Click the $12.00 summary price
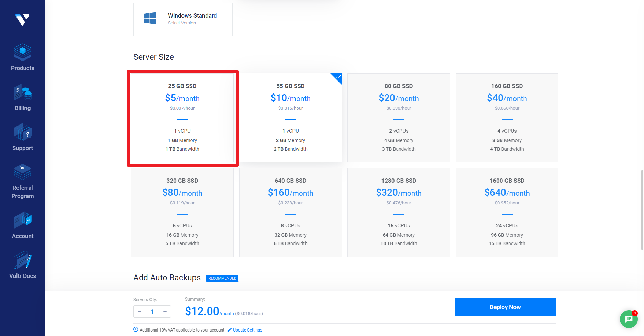The height and width of the screenshot is (336, 644). point(202,311)
